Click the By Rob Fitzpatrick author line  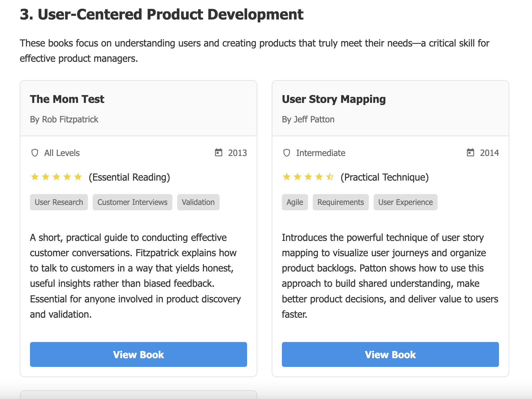click(x=64, y=119)
